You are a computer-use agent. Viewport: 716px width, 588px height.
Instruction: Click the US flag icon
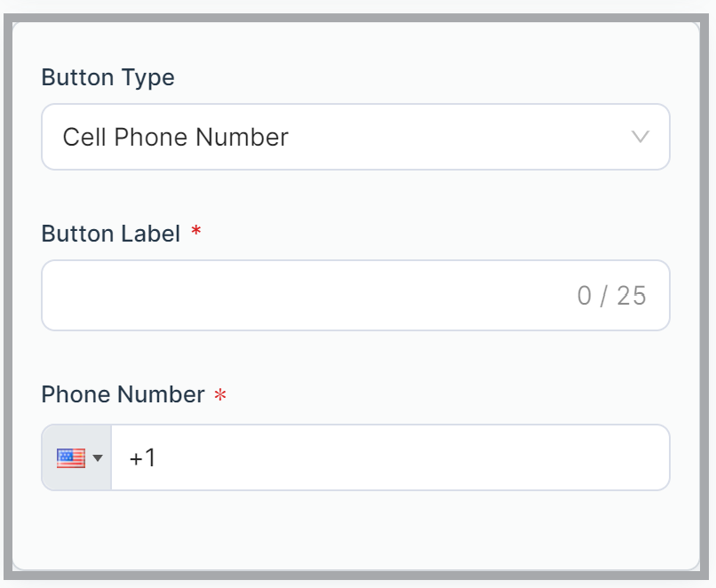coord(71,458)
